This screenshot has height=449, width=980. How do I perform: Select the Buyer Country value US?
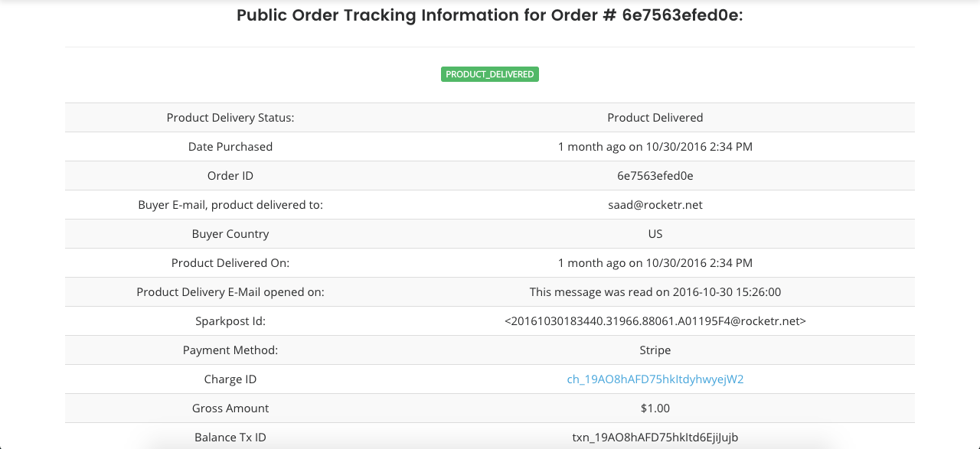pos(655,234)
